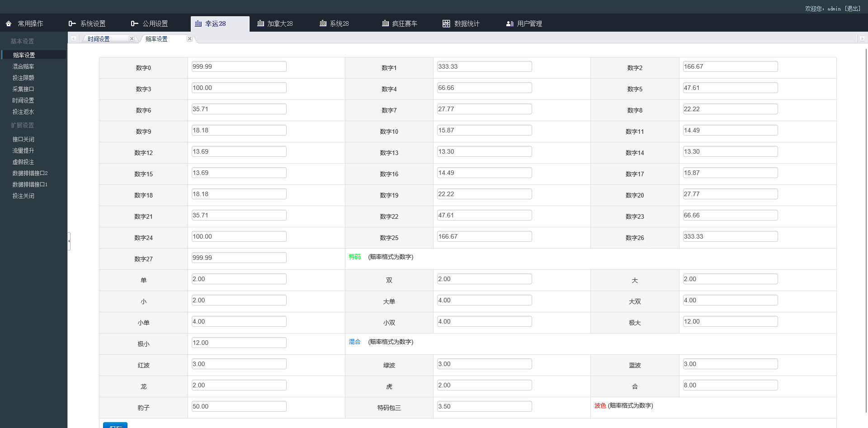Click the 数据统计 grid icon
The width and height of the screenshot is (868, 428).
point(447,23)
